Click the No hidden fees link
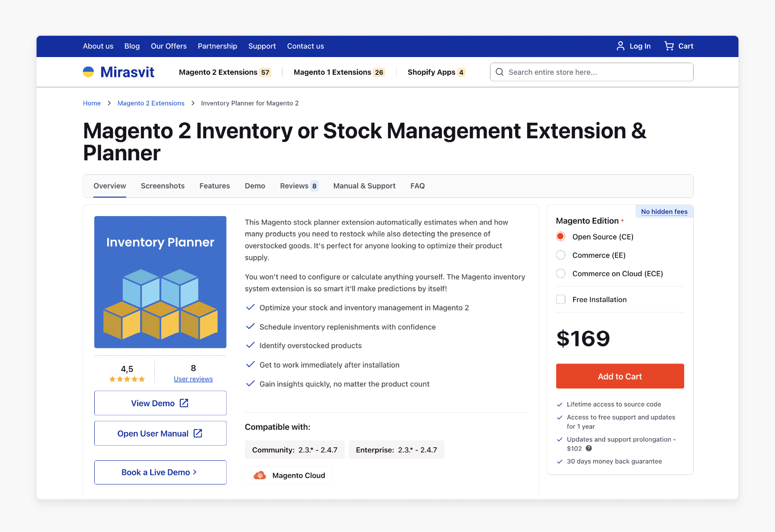The image size is (775, 532). coord(664,212)
